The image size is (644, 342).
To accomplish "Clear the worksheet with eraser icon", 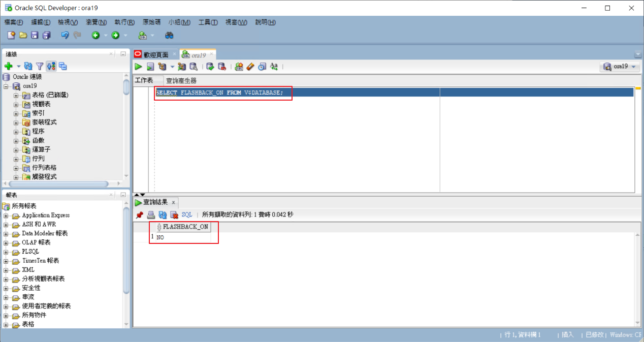I will click(x=250, y=67).
